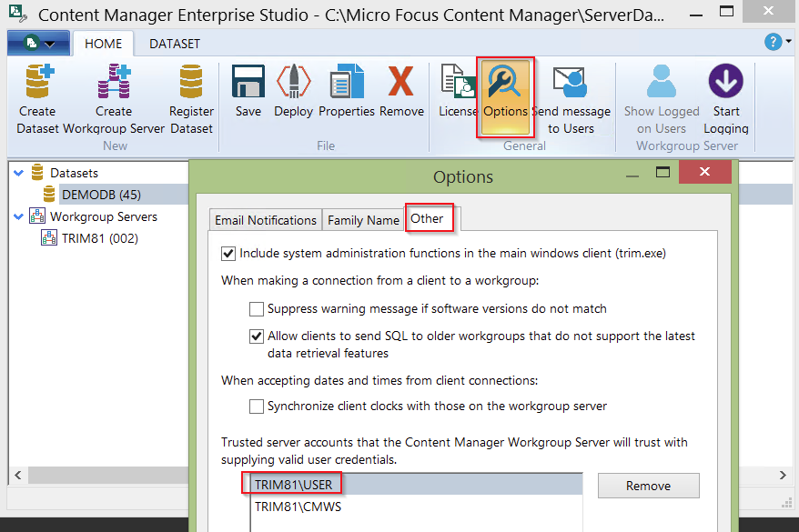Viewport: 799px width, 532px height.
Task: Switch to Email Notifications tab
Action: (266, 220)
